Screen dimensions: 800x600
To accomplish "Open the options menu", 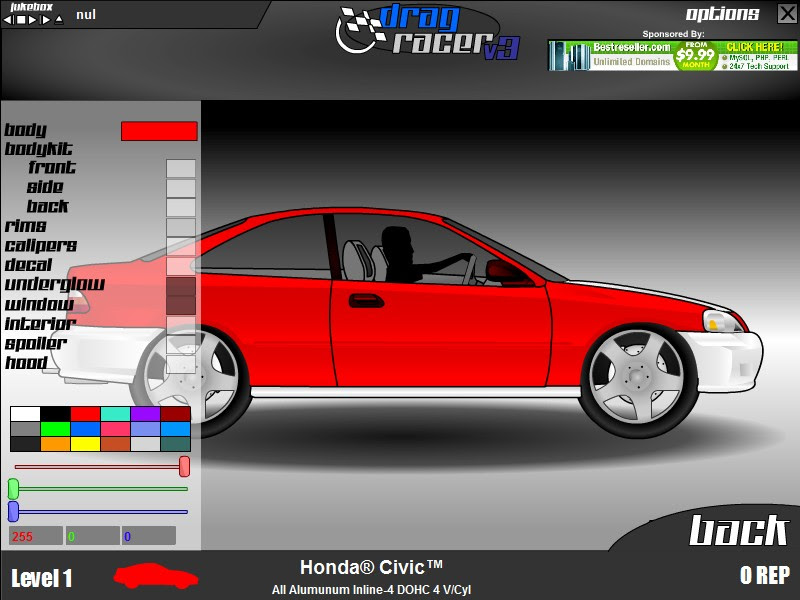I will [x=722, y=14].
